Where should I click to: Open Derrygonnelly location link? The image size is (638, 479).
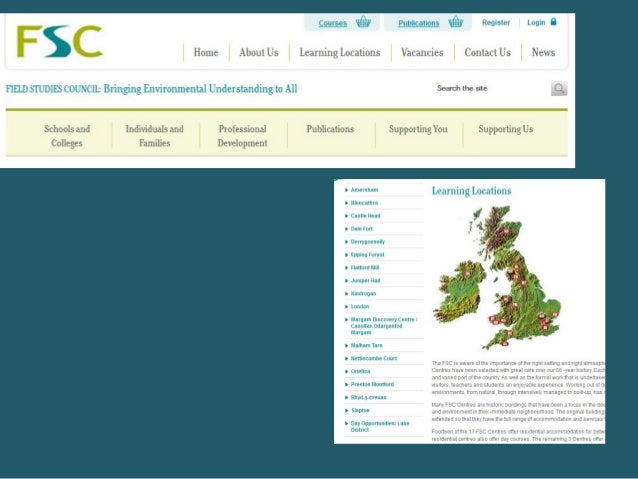tap(367, 242)
